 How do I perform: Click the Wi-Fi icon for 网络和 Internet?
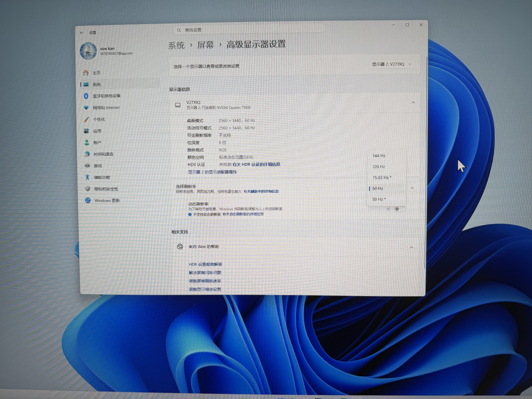click(x=86, y=108)
